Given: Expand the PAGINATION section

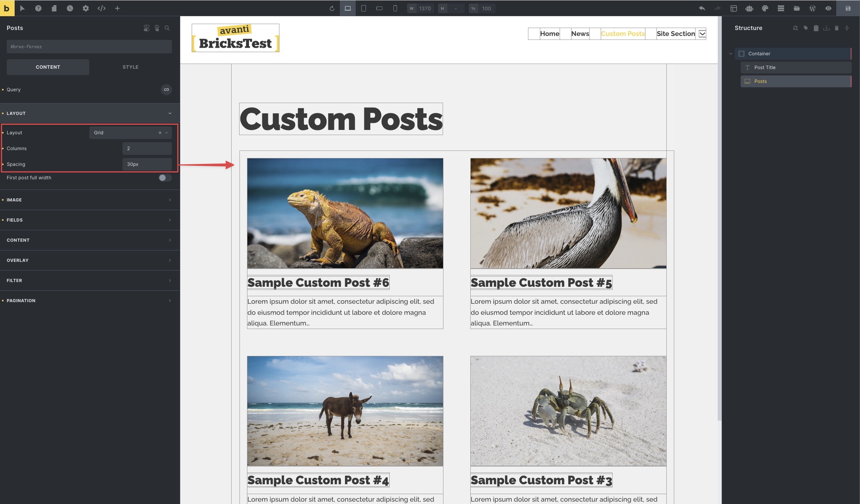Looking at the screenshot, I should click(90, 301).
